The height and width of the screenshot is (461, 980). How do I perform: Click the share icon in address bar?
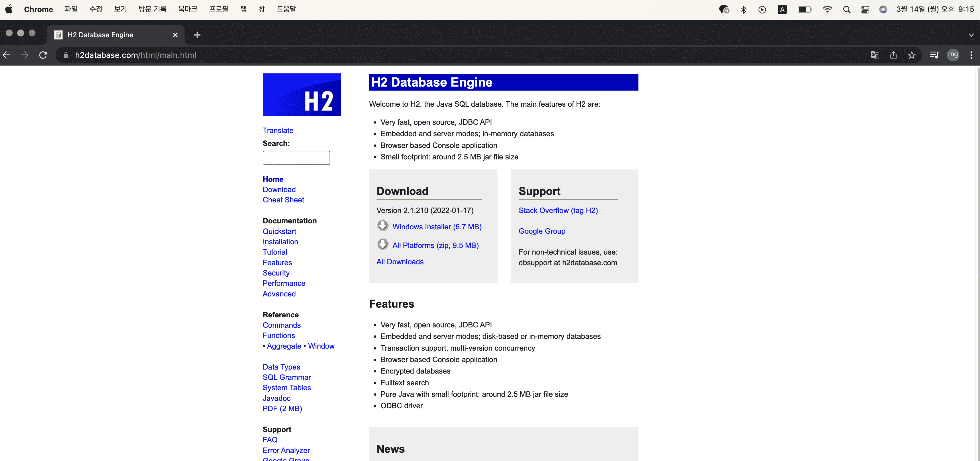click(x=893, y=55)
